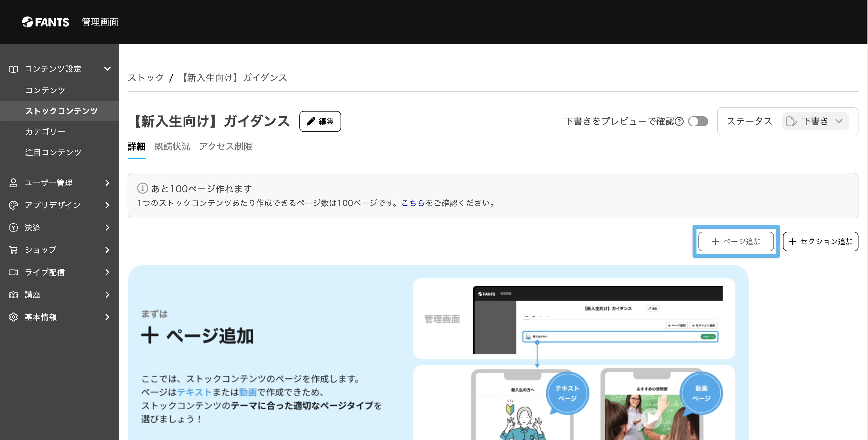This screenshot has height=440, width=868.
Task: Click the camera icon for ライブ配信
Action: pyautogui.click(x=13, y=272)
